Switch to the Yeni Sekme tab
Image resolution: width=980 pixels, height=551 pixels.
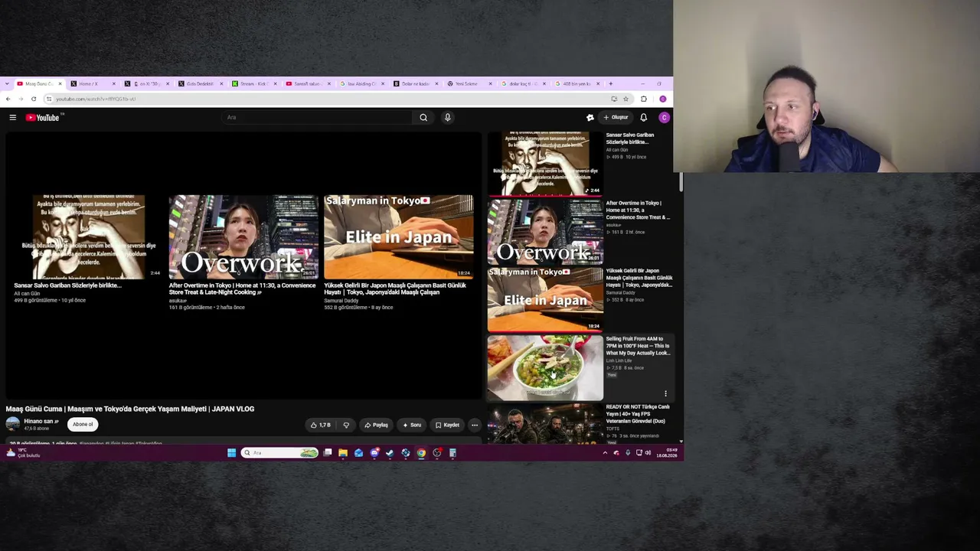point(470,83)
